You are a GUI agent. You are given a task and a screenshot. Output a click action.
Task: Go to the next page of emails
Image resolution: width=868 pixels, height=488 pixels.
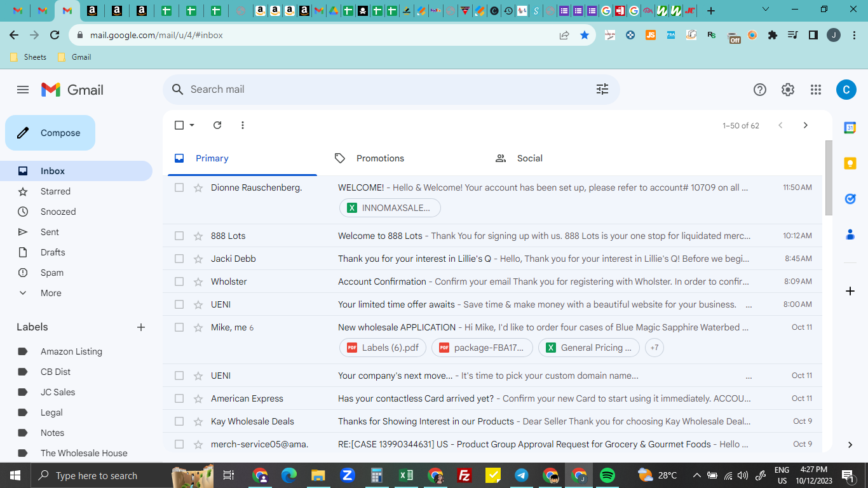[x=806, y=125]
